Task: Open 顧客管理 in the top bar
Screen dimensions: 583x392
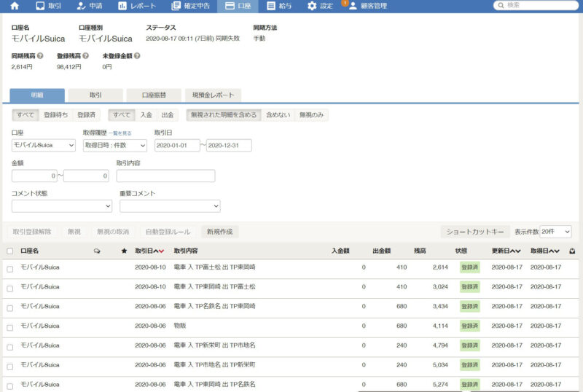Action: pos(368,6)
